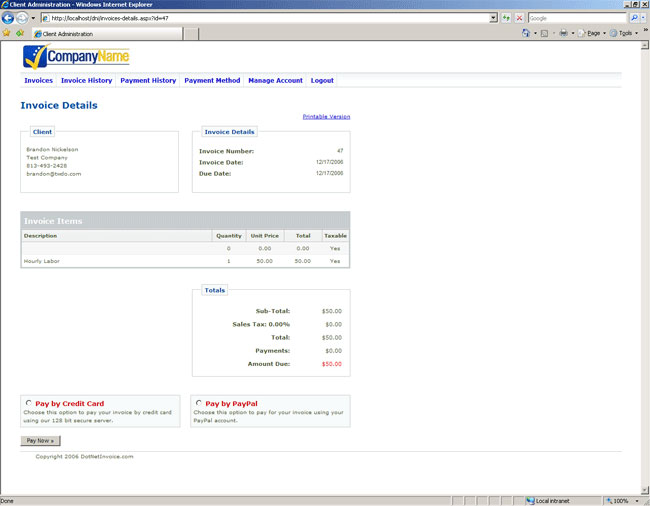Click the Home icon in command bar

coord(526,33)
